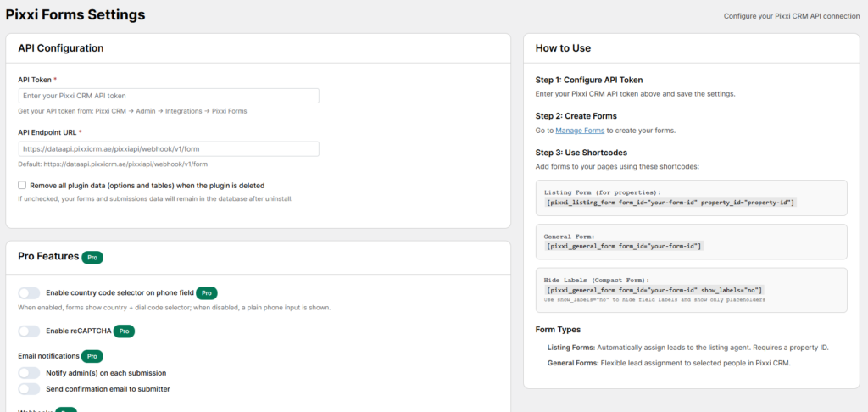
Task: Click the Get your API token hint text
Action: (132, 111)
